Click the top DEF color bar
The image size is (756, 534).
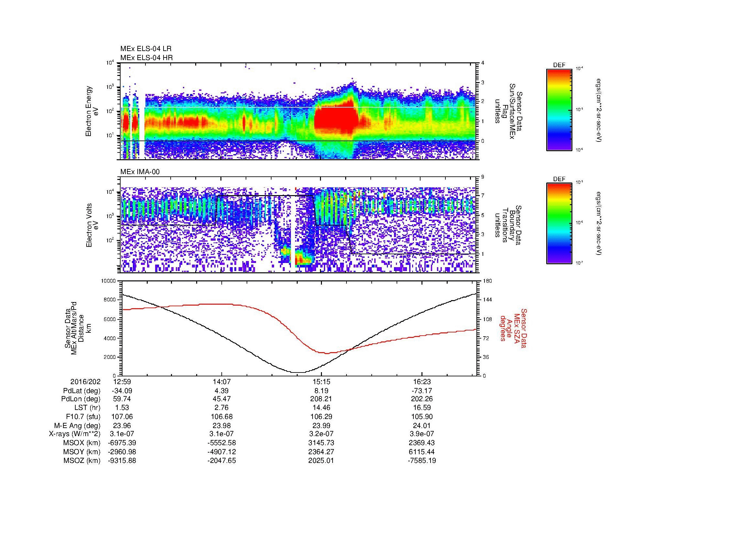click(559, 110)
